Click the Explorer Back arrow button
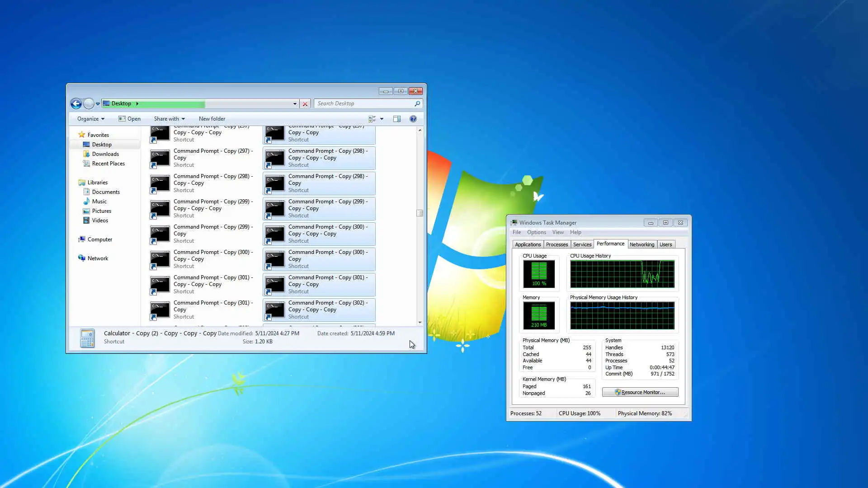The height and width of the screenshot is (488, 868). pos(76,104)
